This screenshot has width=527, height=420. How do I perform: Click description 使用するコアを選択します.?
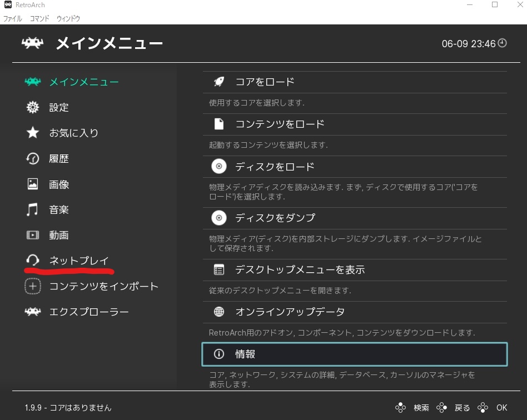point(257,103)
